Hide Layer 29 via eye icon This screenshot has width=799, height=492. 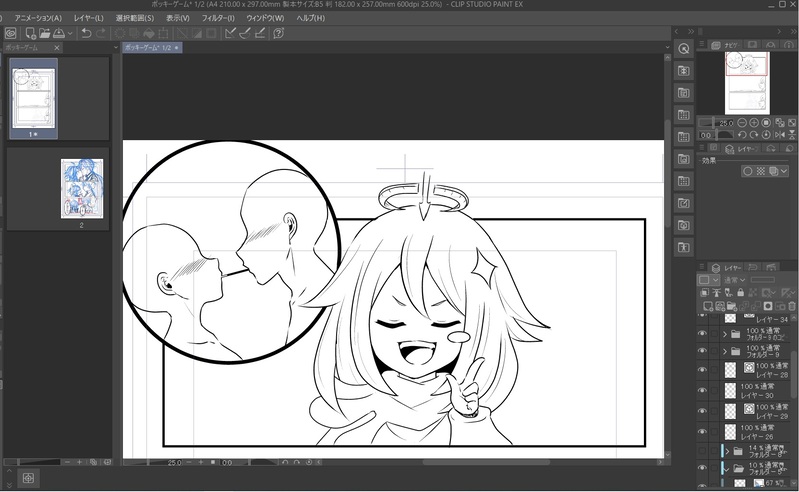point(702,411)
